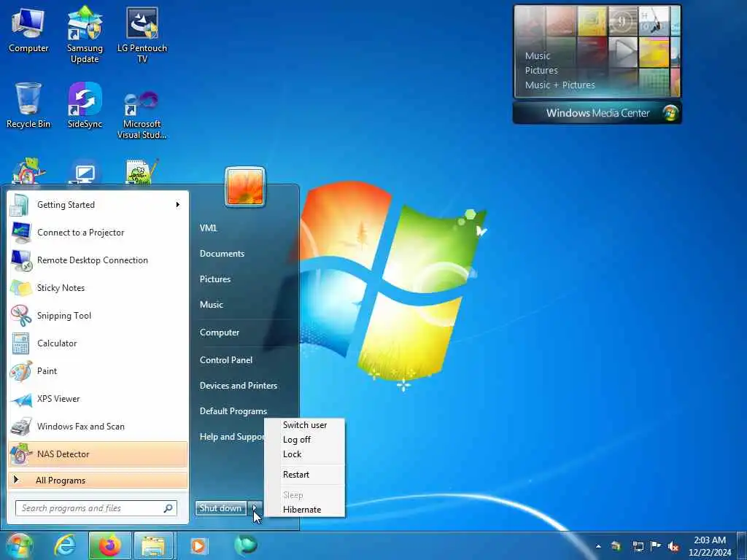Open the Samsung Update desktop shortcut
Image resolution: width=747 pixels, height=560 pixels.
85,35
